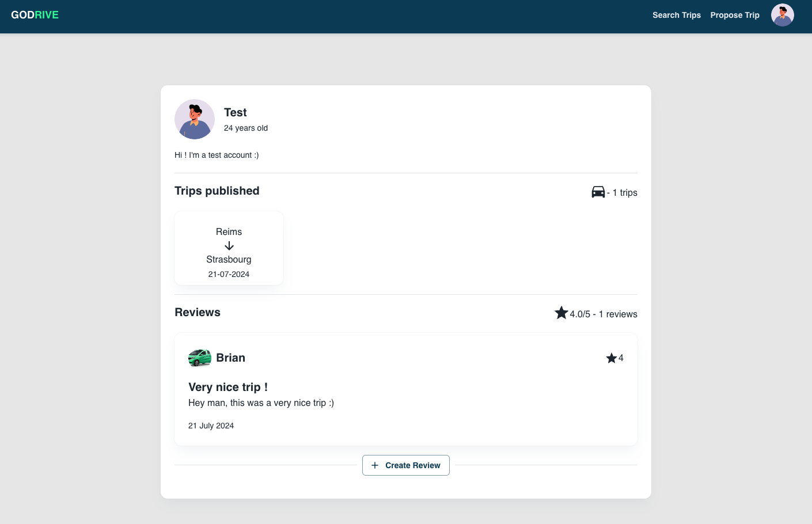The image size is (812, 524).
Task: Click the star icon beside 4.0/5 rating
Action: tap(561, 313)
